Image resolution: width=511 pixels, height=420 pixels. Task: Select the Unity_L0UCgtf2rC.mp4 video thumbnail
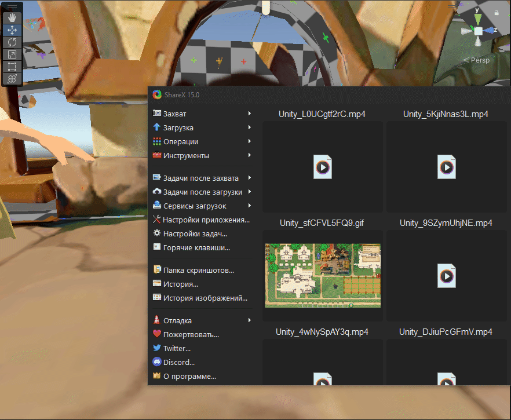[323, 167]
